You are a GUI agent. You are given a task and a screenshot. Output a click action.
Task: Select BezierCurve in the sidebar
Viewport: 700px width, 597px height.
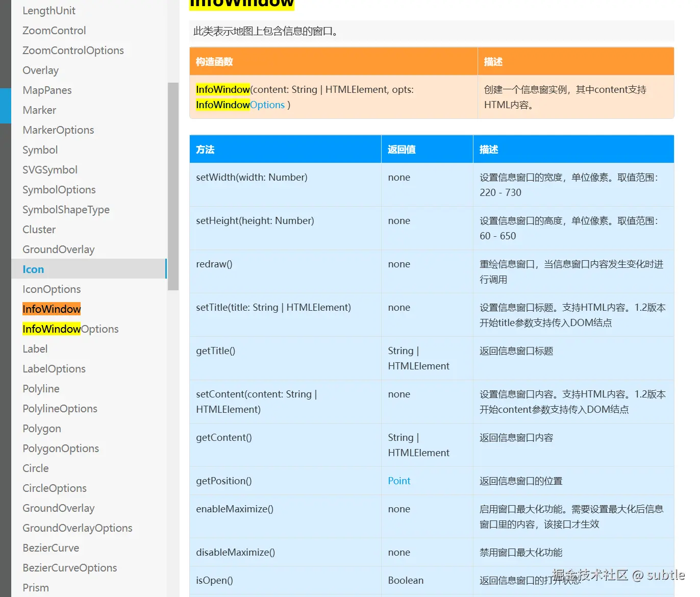click(51, 548)
